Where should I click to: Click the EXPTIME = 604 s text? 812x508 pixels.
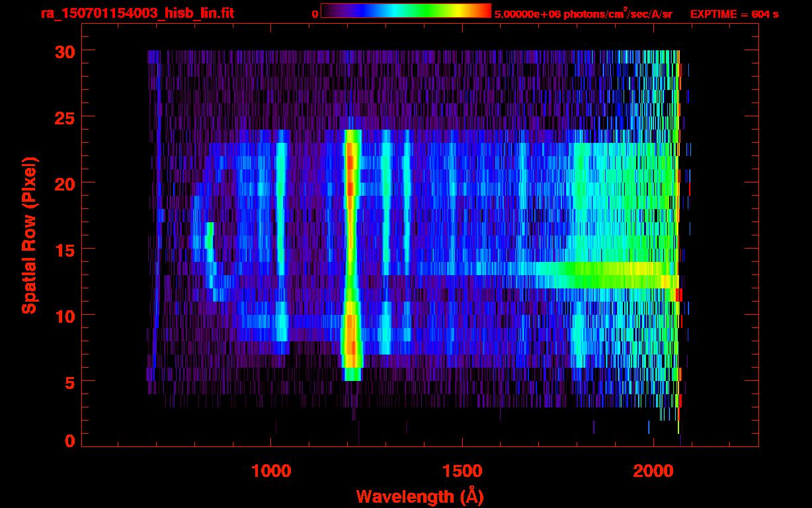coord(734,14)
